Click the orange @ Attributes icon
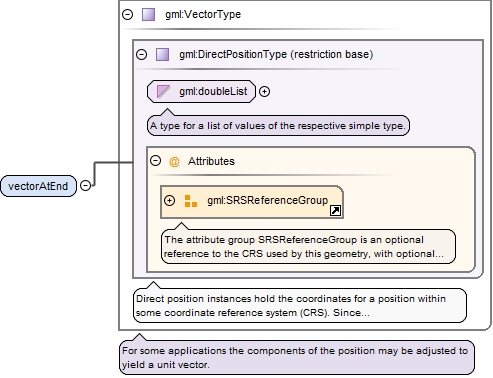Viewport: 493px width, 378px height. (x=174, y=162)
